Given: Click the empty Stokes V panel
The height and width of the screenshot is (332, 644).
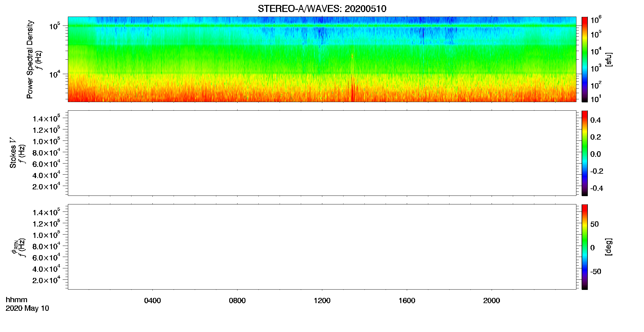Looking at the screenshot, I should pos(322,153).
